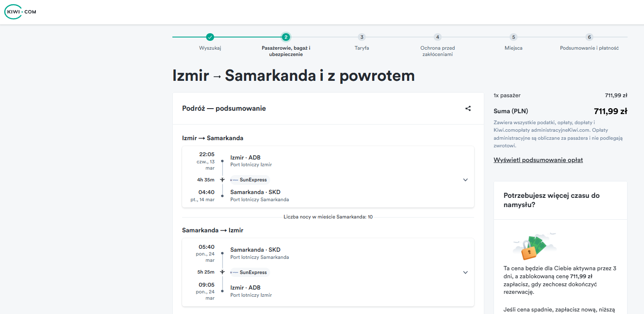644x314 pixels.
Task: Click the Podróż — podsumowanie heading
Action: pyautogui.click(x=224, y=109)
